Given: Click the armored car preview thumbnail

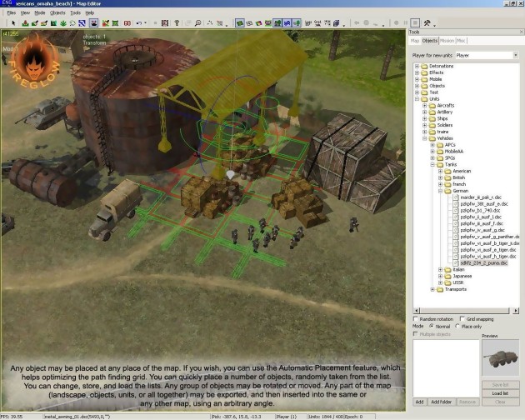Looking at the screenshot, I should (x=500, y=357).
